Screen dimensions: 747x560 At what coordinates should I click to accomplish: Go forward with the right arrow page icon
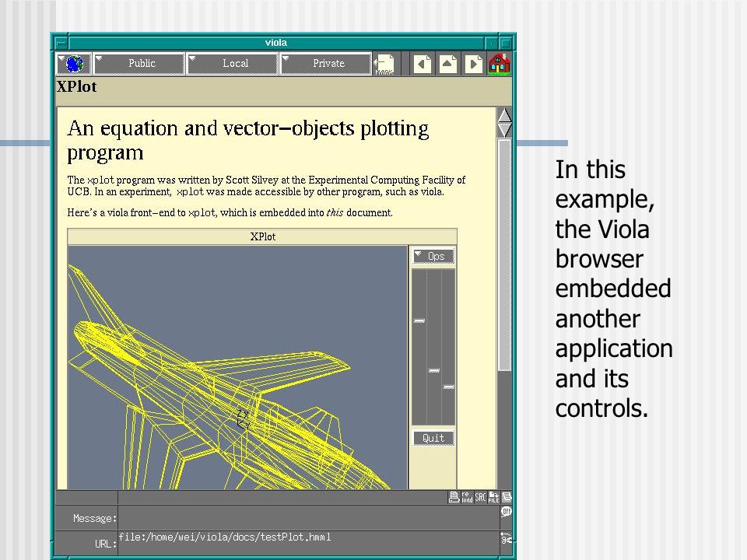(472, 64)
